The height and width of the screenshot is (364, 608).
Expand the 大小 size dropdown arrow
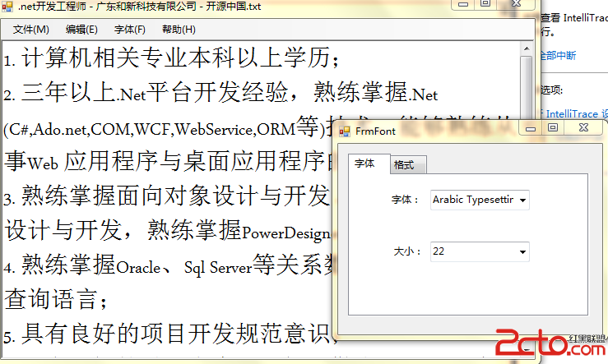pos(522,252)
